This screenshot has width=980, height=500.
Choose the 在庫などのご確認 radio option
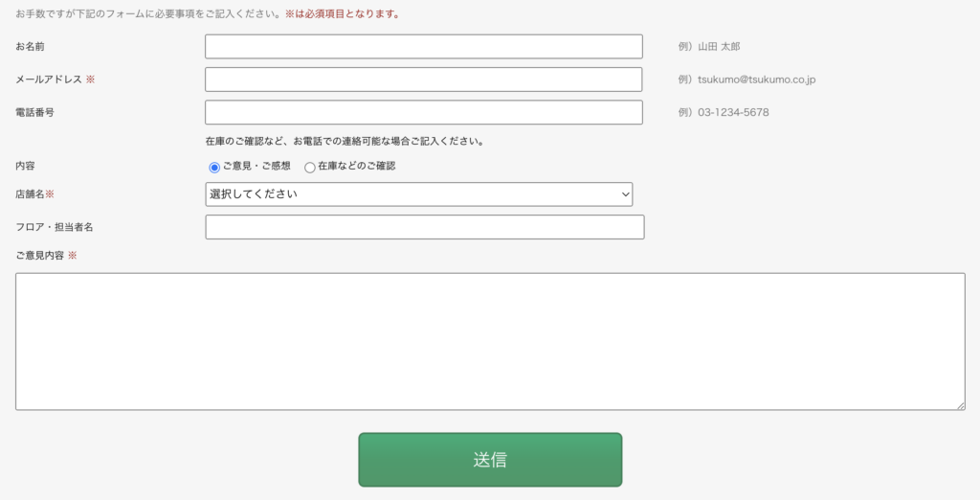tap(310, 168)
